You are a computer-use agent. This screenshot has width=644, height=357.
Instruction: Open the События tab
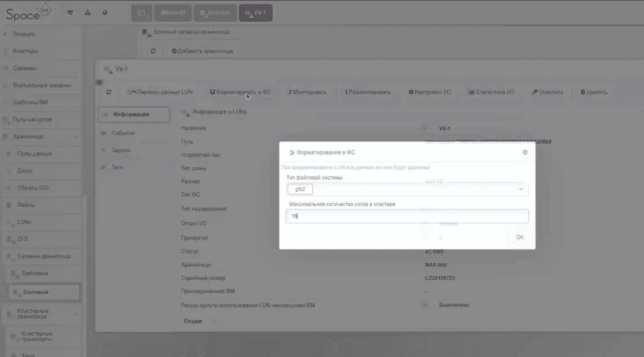[x=123, y=133]
